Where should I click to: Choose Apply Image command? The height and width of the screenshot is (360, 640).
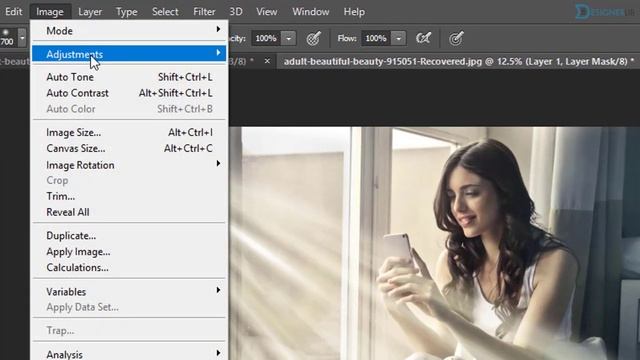tap(129, 252)
